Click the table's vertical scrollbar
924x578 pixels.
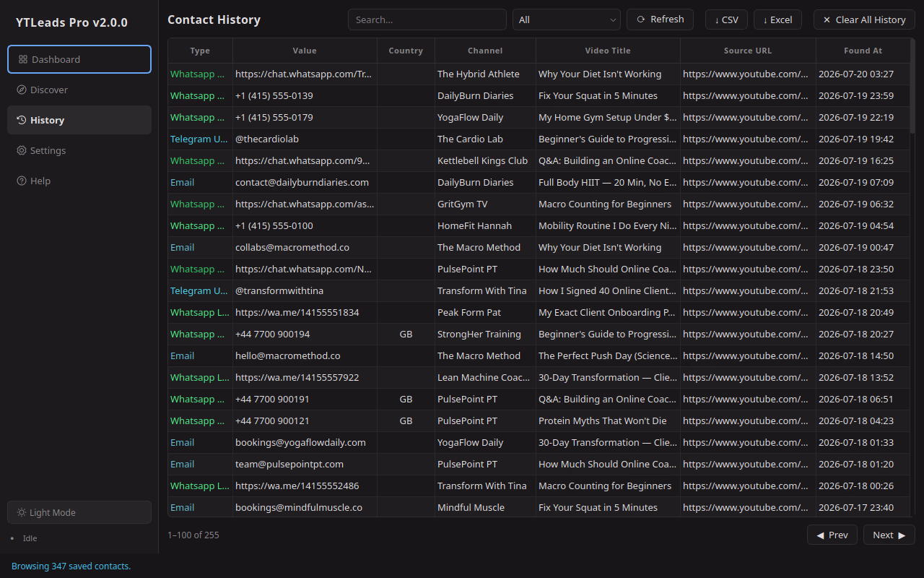(x=912, y=87)
